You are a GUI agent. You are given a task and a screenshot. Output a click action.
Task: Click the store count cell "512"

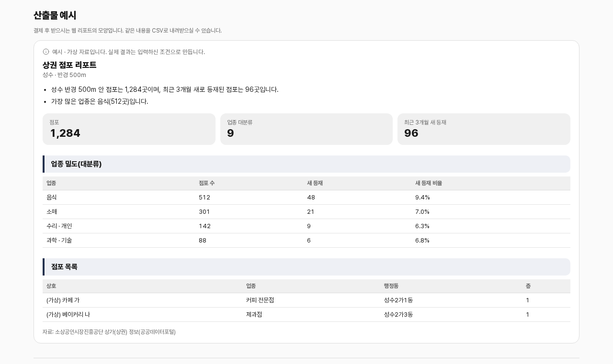[204, 198]
